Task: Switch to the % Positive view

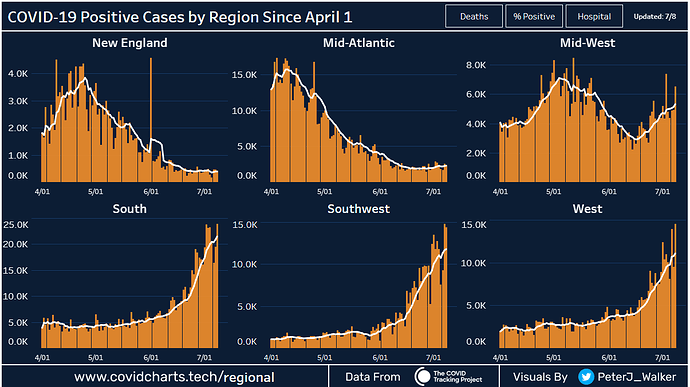Action: pos(534,16)
